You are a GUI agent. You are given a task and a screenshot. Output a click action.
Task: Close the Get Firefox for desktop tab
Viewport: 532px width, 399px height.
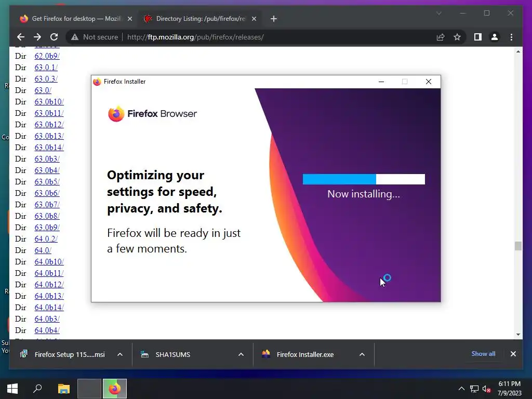(x=129, y=19)
